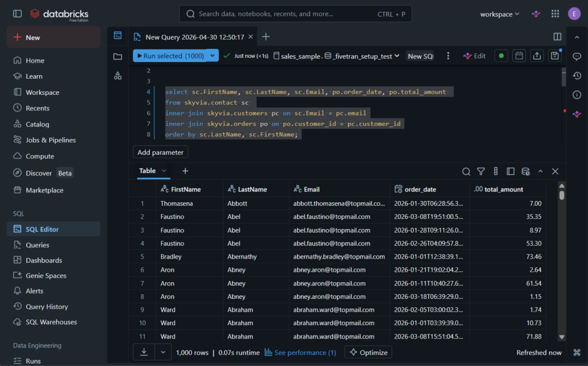Search results with magnifier icon
Screen dimensions: 588x366
pos(466,172)
